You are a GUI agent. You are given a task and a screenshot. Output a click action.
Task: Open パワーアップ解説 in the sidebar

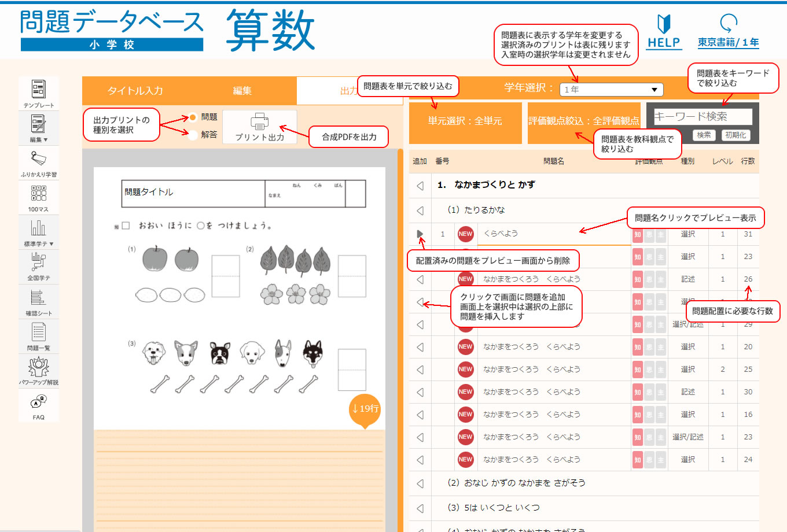click(39, 371)
